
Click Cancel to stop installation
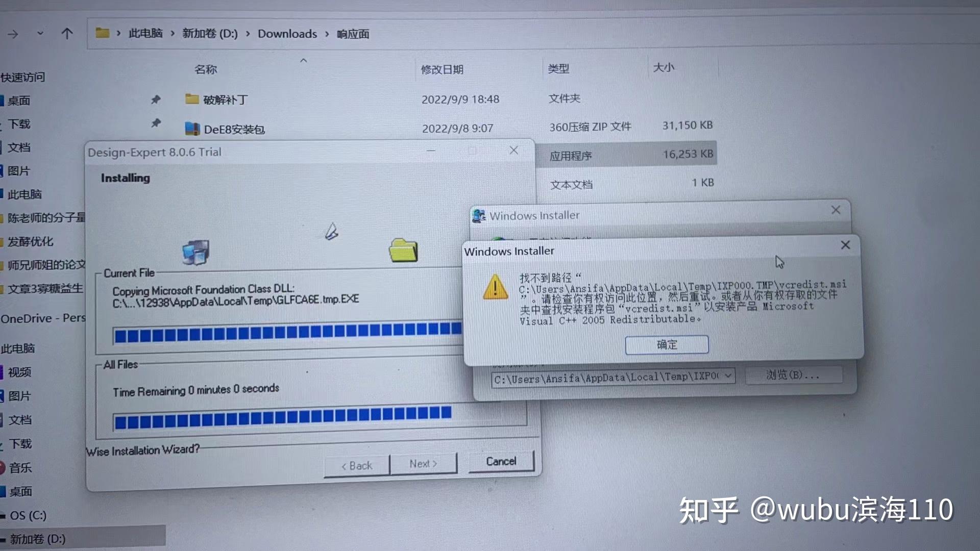click(x=501, y=461)
